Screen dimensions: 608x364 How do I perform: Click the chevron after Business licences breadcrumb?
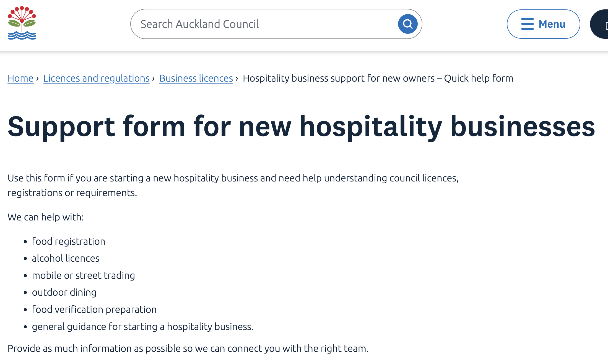click(x=237, y=79)
